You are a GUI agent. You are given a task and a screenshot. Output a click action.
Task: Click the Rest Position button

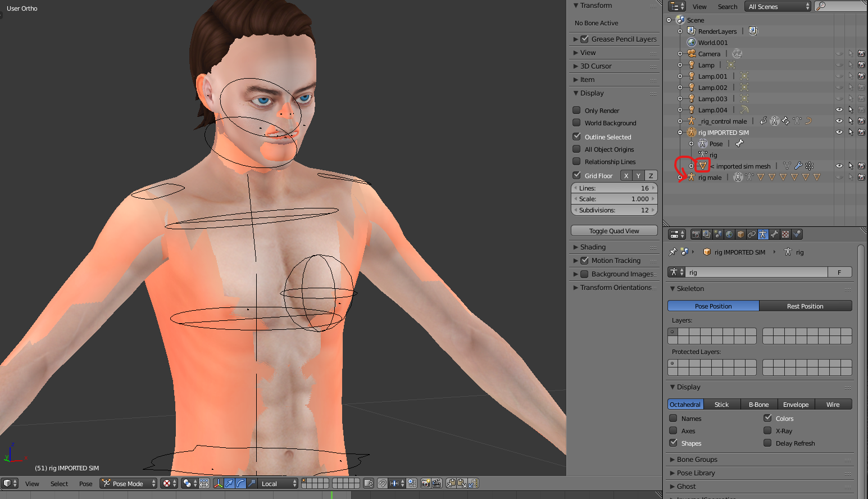click(805, 306)
